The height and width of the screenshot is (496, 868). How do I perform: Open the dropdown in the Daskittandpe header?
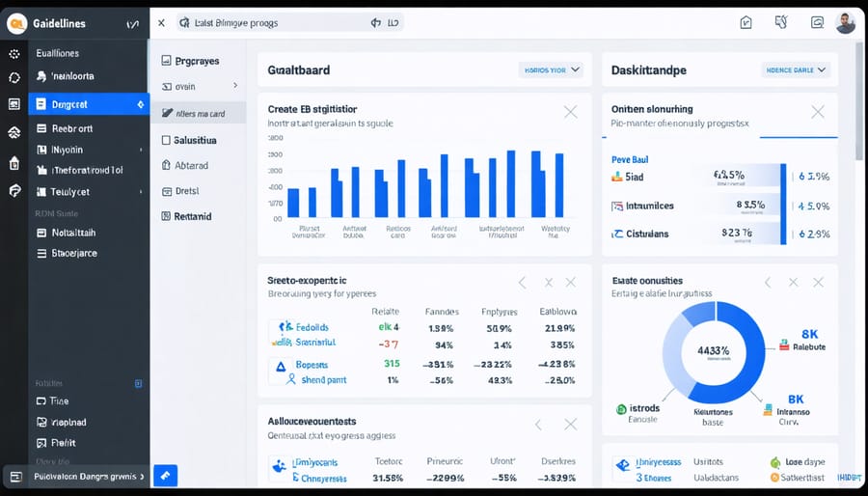(796, 69)
